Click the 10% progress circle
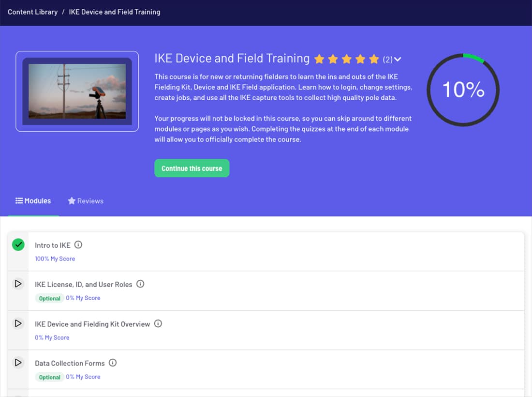 tap(463, 90)
